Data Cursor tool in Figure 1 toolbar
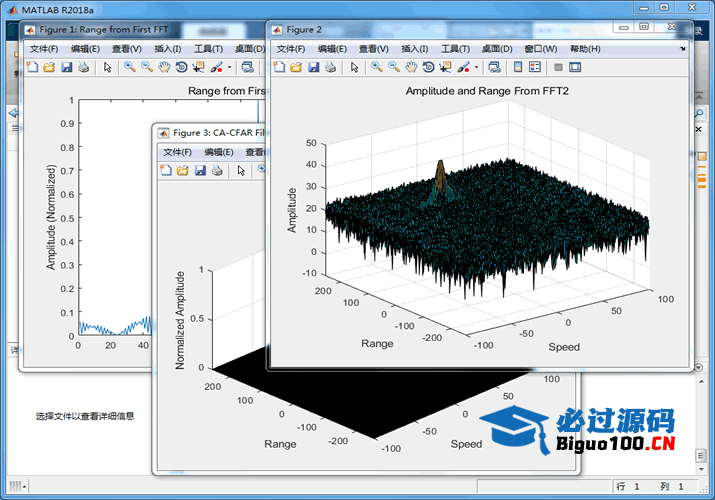Image resolution: width=715 pixels, height=500 pixels. (198, 67)
